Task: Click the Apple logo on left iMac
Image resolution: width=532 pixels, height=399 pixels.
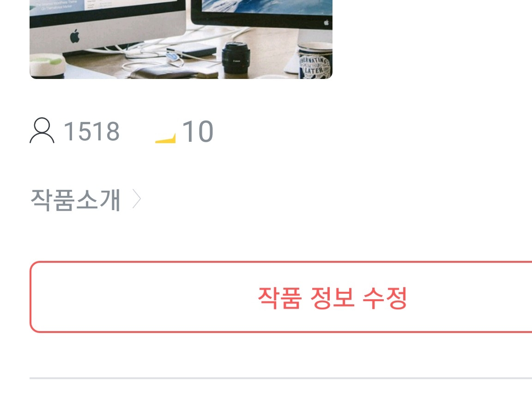Action: pos(75,36)
